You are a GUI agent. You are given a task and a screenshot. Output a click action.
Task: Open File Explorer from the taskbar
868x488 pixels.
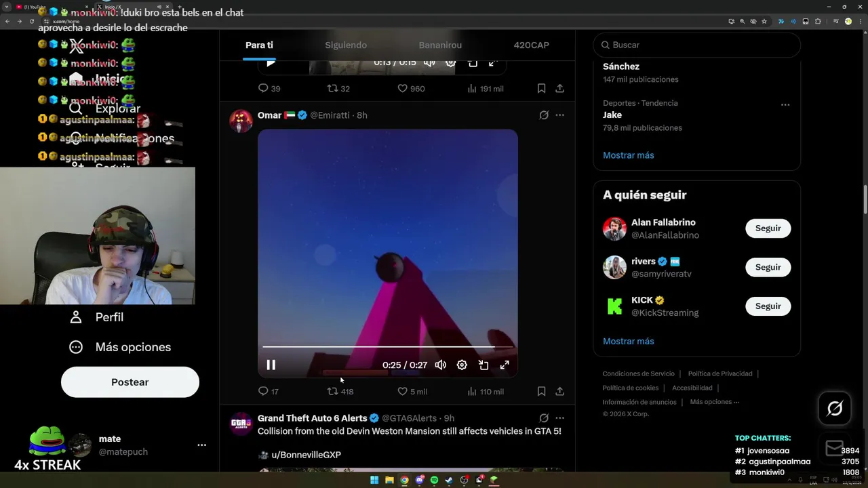pos(389,480)
